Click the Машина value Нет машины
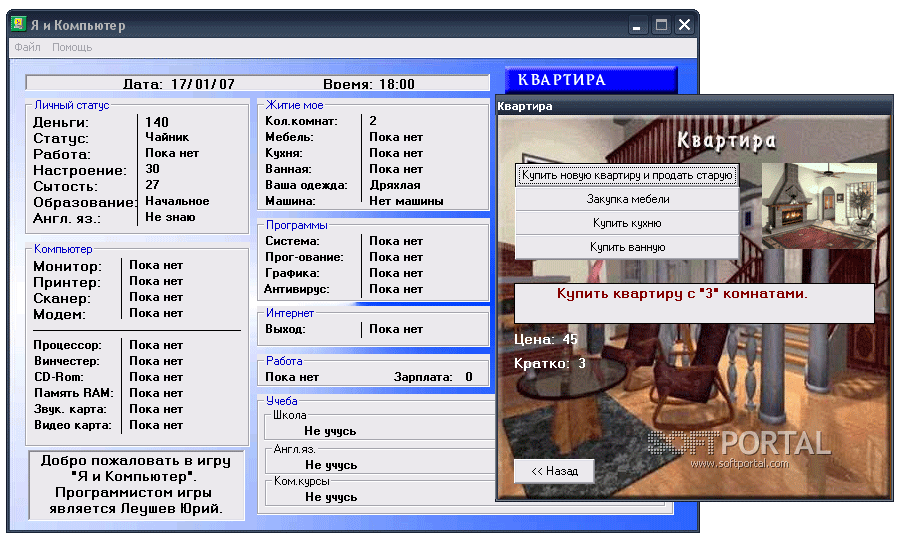The width and height of the screenshot is (905, 541). click(406, 202)
